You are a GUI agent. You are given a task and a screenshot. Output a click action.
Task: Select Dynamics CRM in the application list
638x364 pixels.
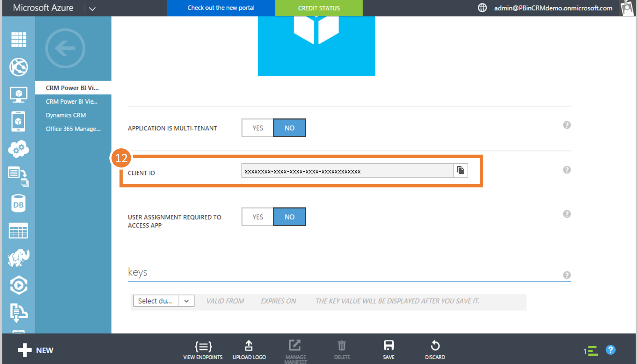66,115
